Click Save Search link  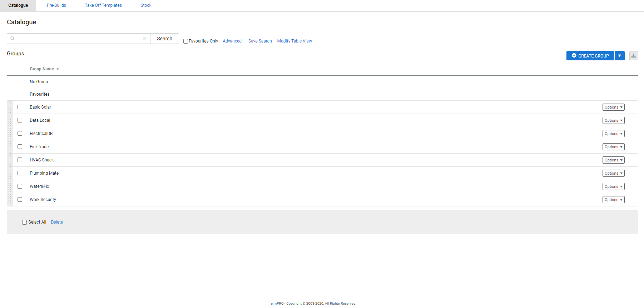coord(260,41)
